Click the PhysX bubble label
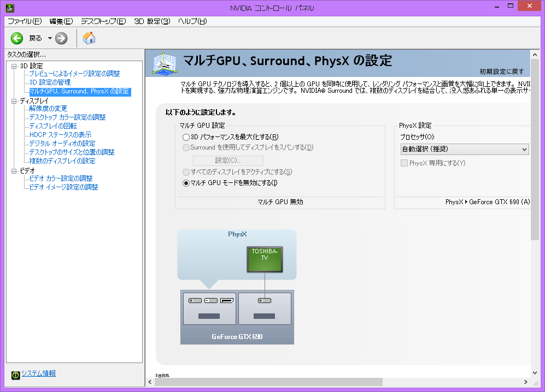The image size is (545, 392). [237, 234]
